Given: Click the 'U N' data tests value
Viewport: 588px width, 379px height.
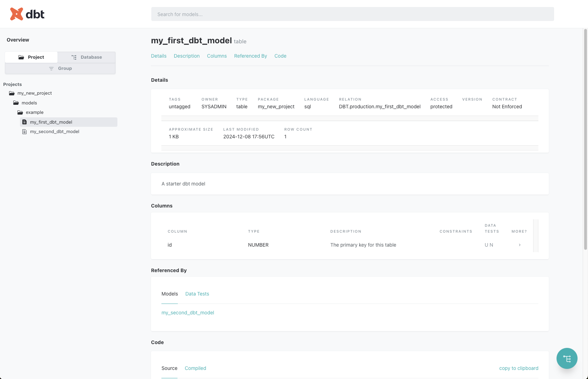Looking at the screenshot, I should [489, 245].
